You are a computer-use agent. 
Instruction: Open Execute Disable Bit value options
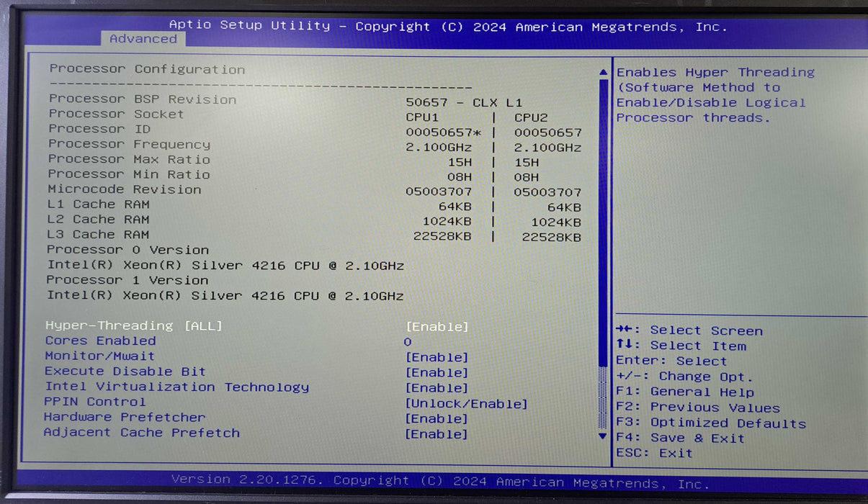(437, 373)
